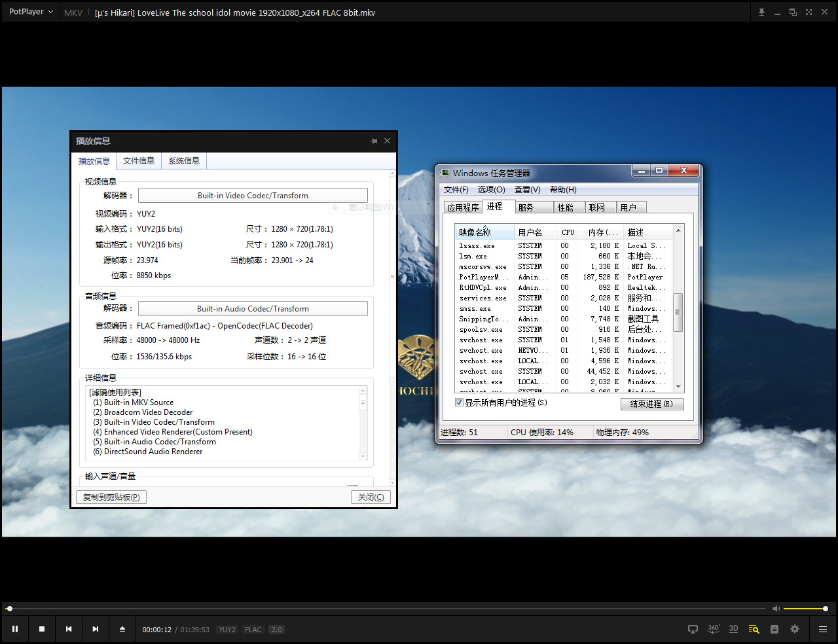Pin the playback info dialog
838x644 pixels.
coord(374,141)
